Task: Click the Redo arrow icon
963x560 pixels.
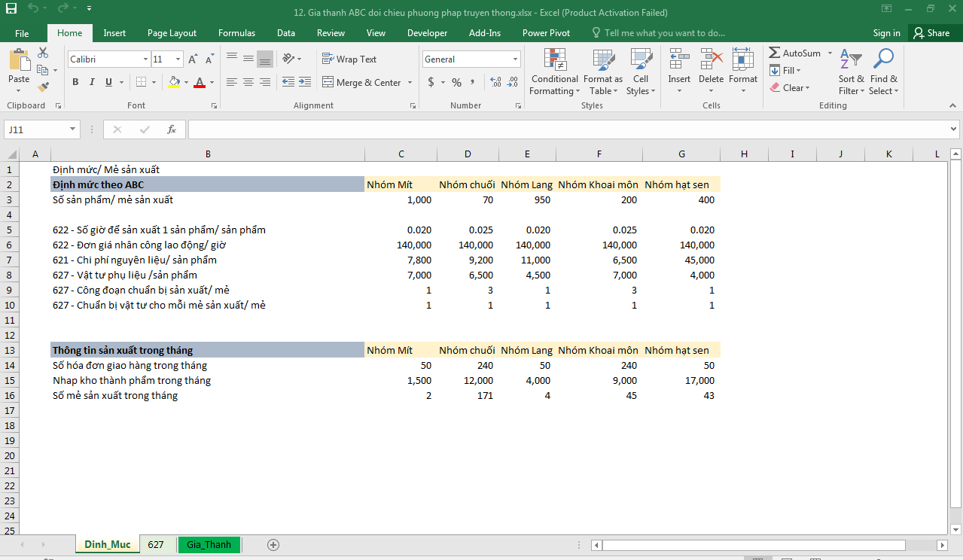Action: [x=62, y=9]
